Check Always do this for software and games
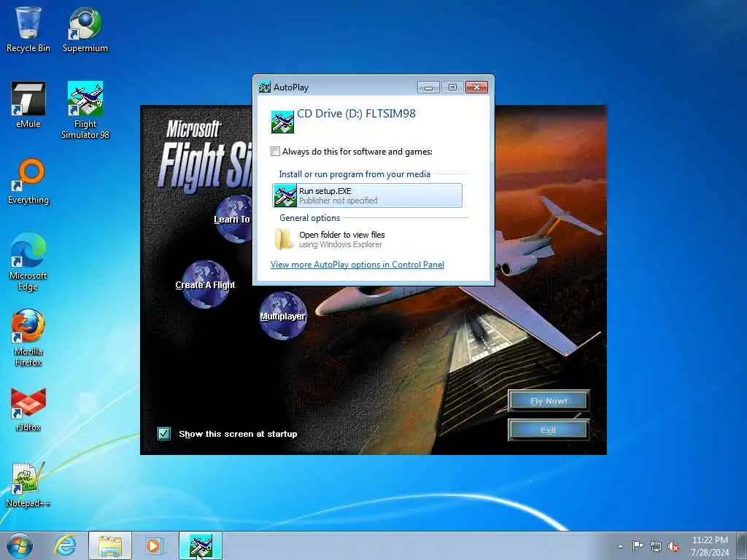Viewport: 747px width, 560px height. pos(275,152)
